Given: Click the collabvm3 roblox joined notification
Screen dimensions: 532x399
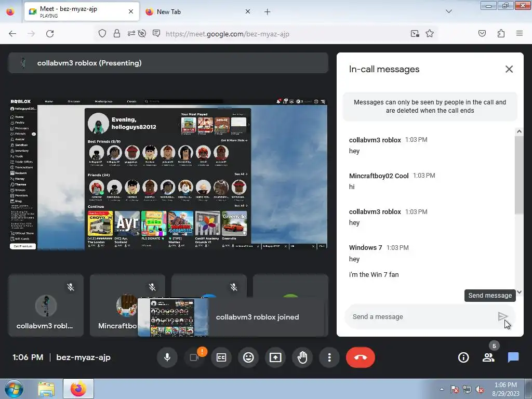Looking at the screenshot, I should coord(232,317).
